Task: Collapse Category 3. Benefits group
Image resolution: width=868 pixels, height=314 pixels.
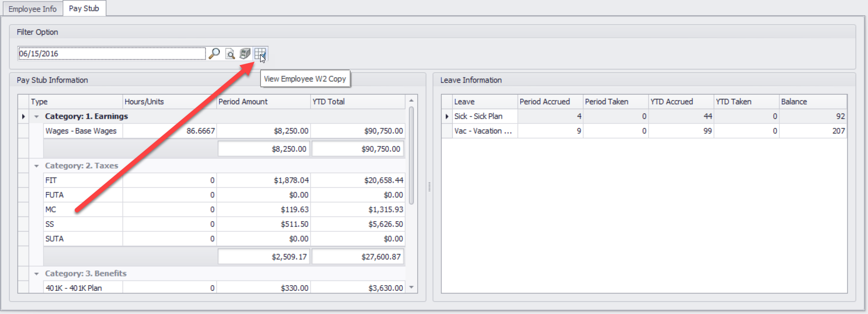Action: click(37, 274)
